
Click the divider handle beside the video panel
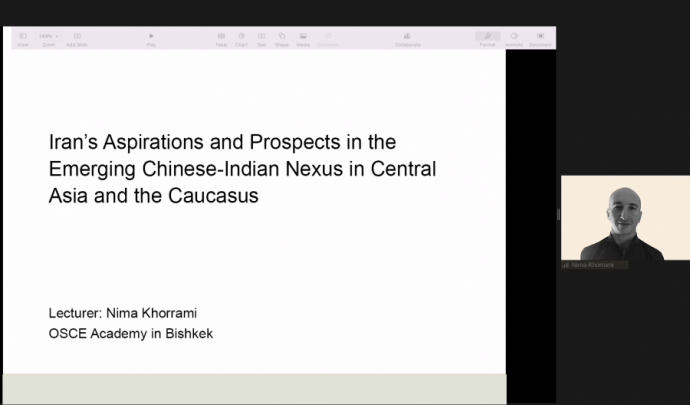[558, 214]
